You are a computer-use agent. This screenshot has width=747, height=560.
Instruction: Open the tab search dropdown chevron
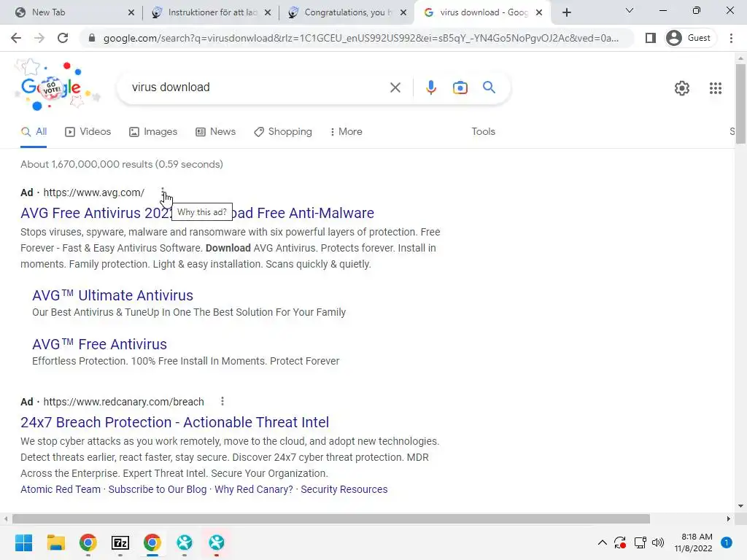(x=630, y=10)
